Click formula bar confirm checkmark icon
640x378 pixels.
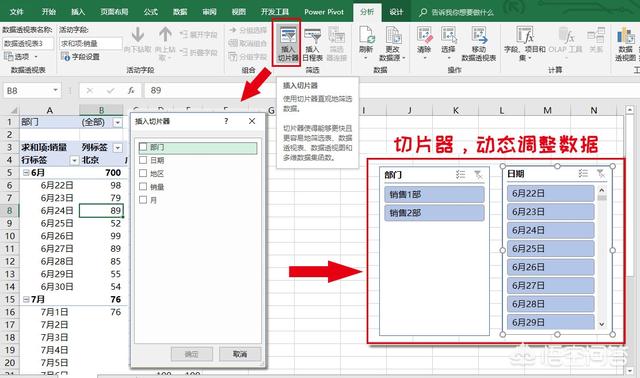point(110,91)
